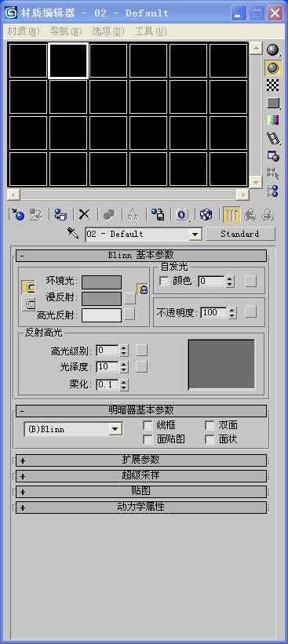Open the Material/Map Navigator icon

(x=273, y=191)
